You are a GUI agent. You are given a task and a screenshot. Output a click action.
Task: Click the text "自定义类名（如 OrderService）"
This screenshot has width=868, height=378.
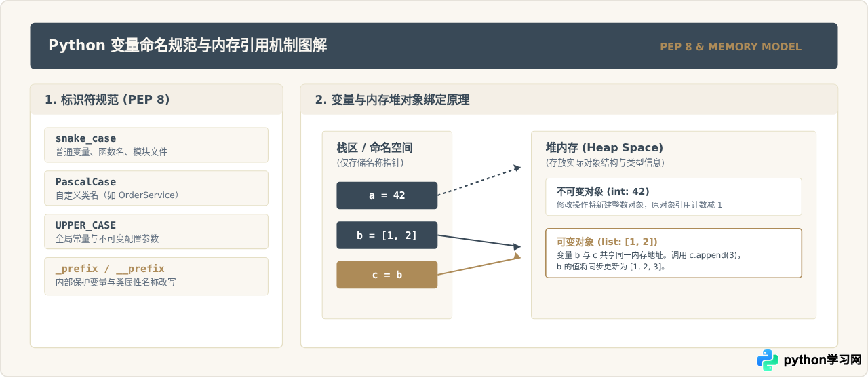click(119, 195)
